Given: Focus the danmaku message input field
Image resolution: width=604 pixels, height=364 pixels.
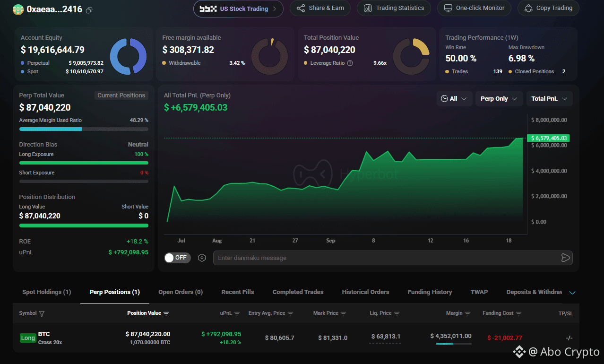Looking at the screenshot, I should pos(385,258).
